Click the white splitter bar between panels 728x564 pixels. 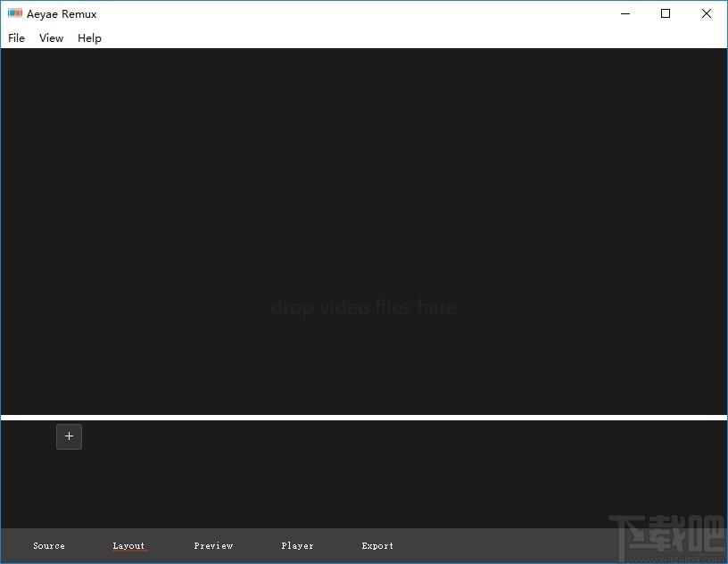[x=364, y=418]
